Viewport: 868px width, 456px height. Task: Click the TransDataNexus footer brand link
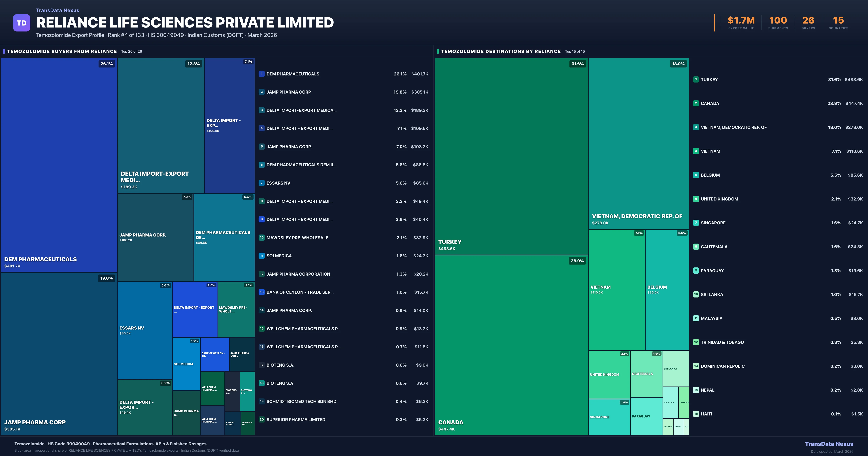tap(829, 444)
